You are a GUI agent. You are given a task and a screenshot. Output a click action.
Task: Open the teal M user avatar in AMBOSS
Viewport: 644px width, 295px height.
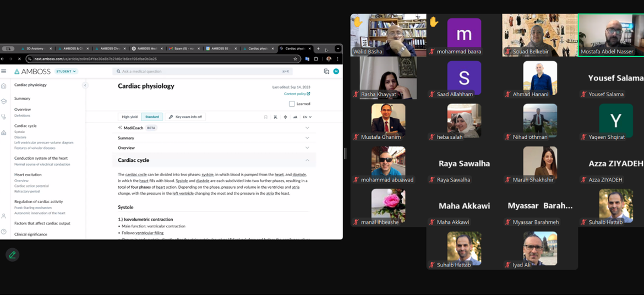(x=336, y=72)
